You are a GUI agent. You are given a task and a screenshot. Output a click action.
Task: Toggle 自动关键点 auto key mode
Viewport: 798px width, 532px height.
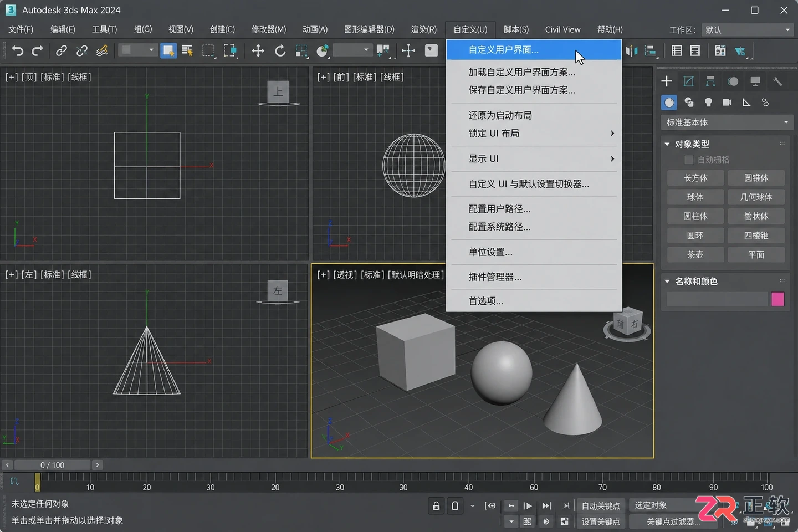coord(601,505)
